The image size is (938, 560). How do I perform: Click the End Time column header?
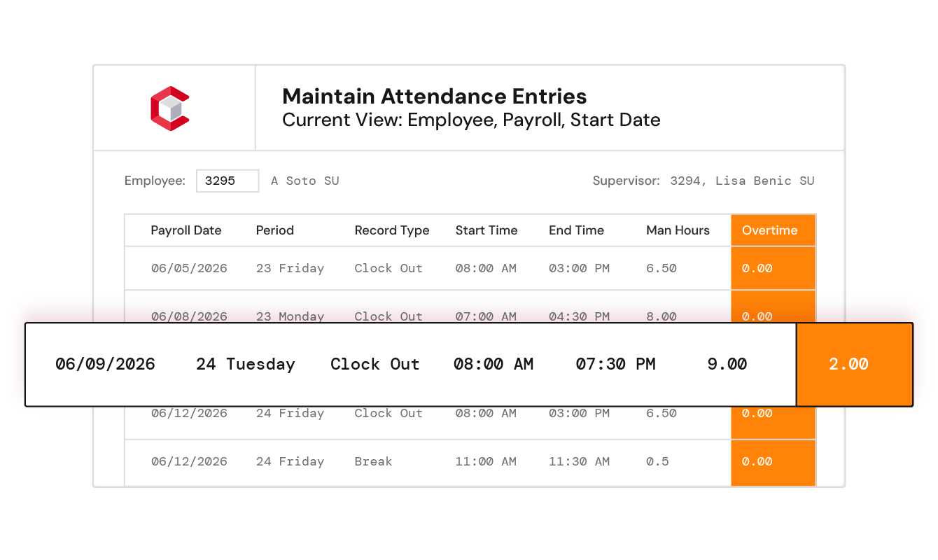(x=576, y=230)
